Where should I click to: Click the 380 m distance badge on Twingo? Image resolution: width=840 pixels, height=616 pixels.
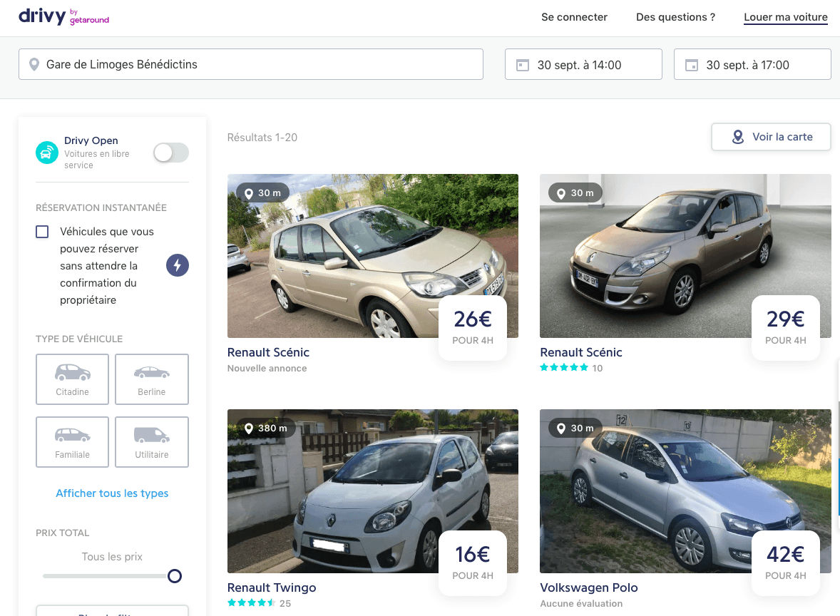pos(266,428)
